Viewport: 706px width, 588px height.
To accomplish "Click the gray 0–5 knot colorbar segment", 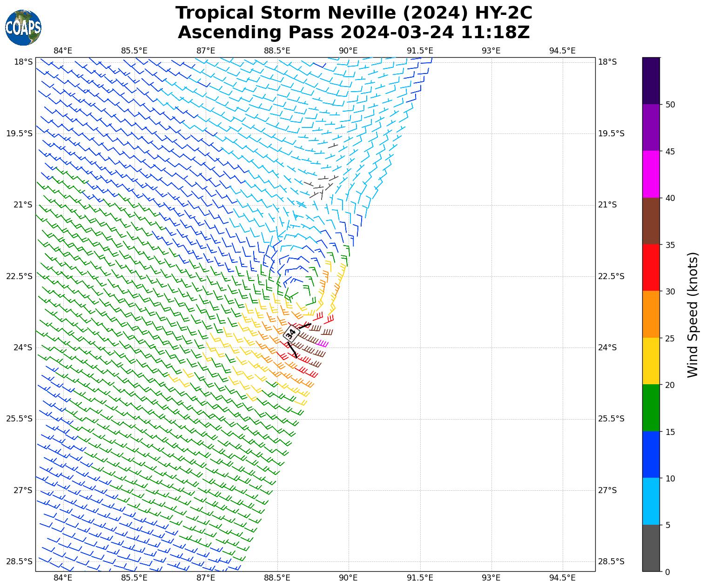I will coord(651,548).
